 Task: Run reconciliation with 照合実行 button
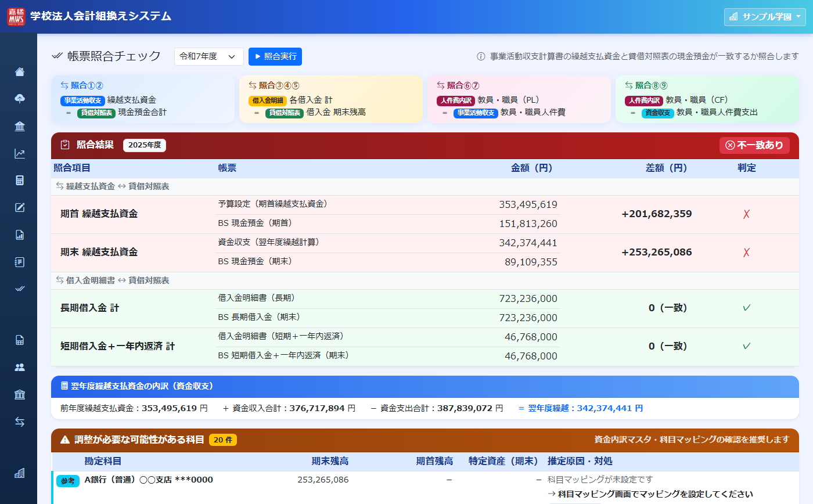(275, 56)
